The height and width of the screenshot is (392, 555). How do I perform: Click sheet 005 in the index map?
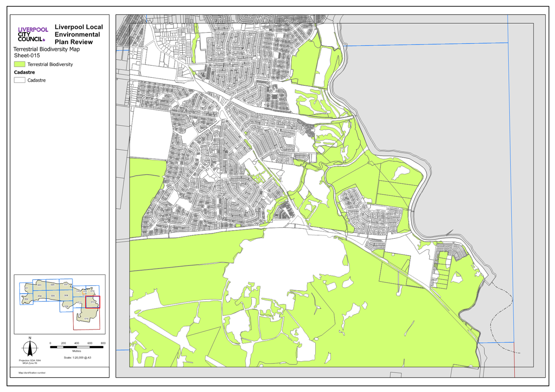point(53,284)
